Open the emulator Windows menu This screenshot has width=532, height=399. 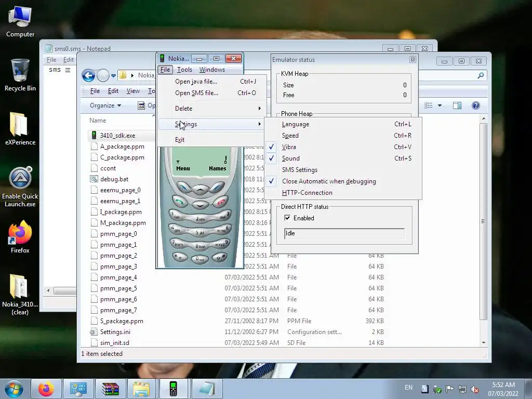coord(212,70)
